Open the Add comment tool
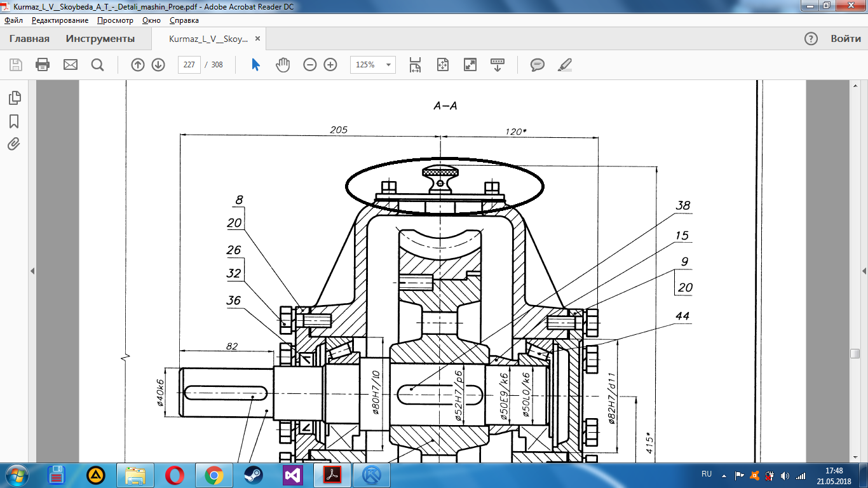This screenshot has height=488, width=868. click(538, 65)
